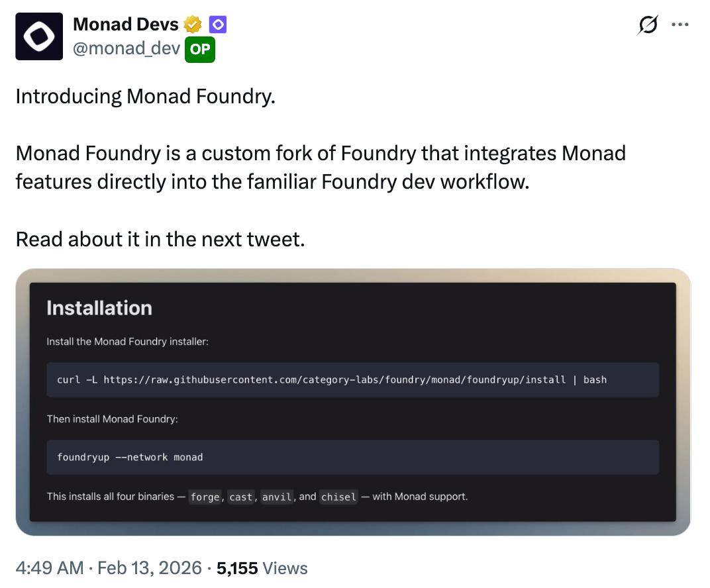Click the "Introducing Monad Foundry." tweet text
The image size is (710, 588).
coord(145,97)
